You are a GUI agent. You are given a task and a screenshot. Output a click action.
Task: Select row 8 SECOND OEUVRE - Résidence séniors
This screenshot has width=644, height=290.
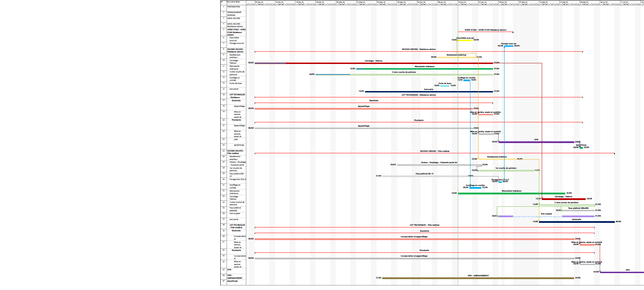(x=233, y=50)
